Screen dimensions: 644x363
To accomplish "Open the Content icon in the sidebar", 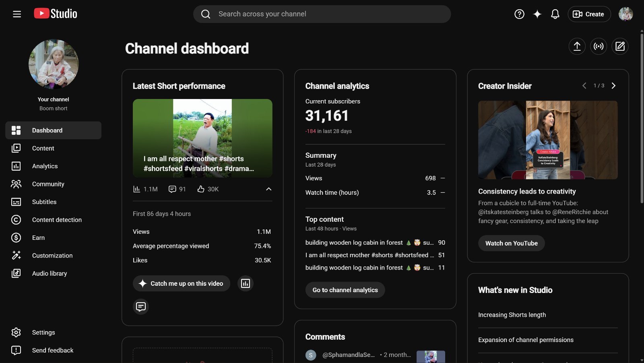I will pyautogui.click(x=16, y=148).
